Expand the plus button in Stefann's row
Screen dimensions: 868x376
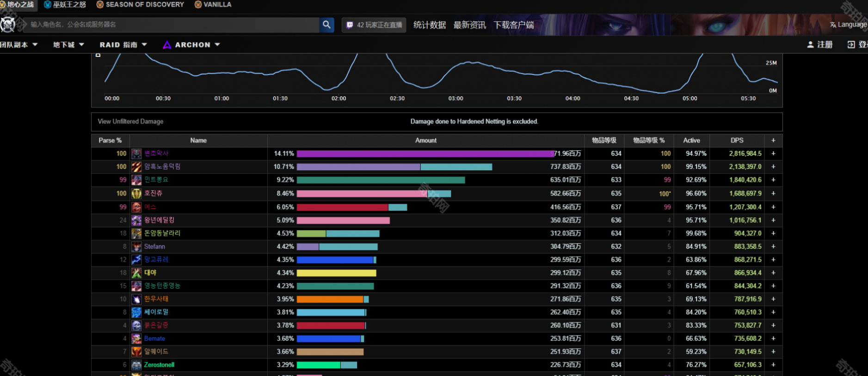pyautogui.click(x=773, y=247)
